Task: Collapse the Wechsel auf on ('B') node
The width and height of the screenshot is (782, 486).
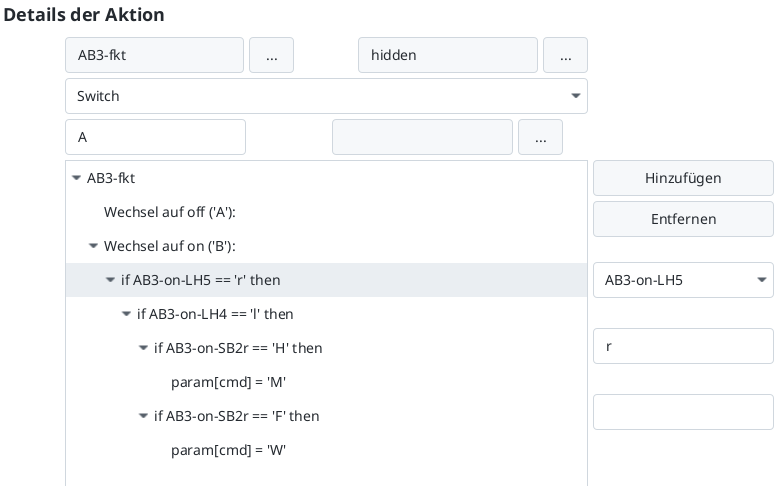Action: pyautogui.click(x=94, y=246)
